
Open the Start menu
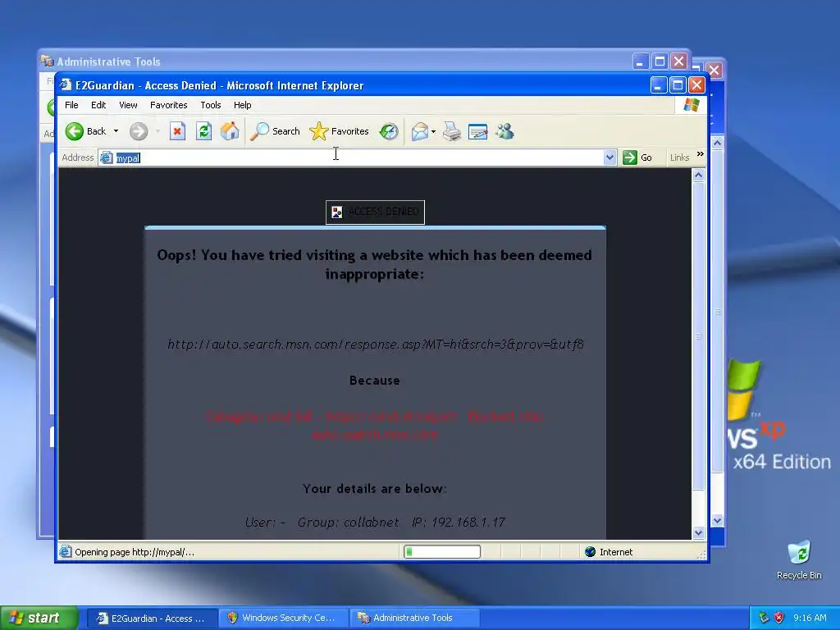coord(39,618)
